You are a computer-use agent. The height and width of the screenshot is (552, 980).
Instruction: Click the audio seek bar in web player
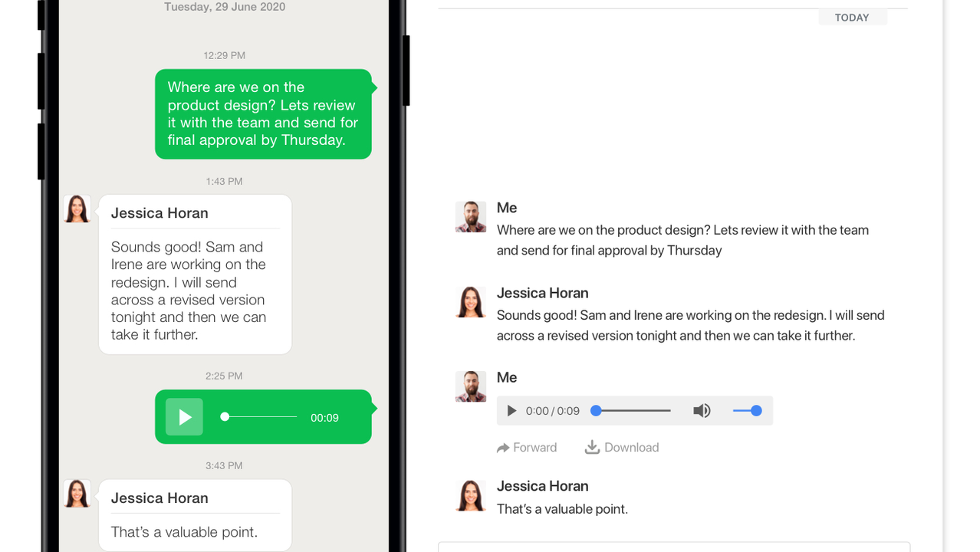633,411
